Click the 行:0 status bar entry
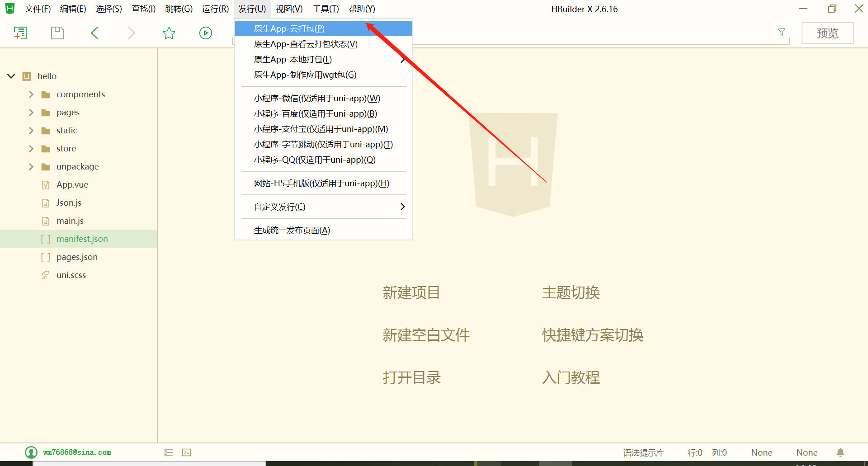Screen dimensions: 868x466 coord(695,453)
